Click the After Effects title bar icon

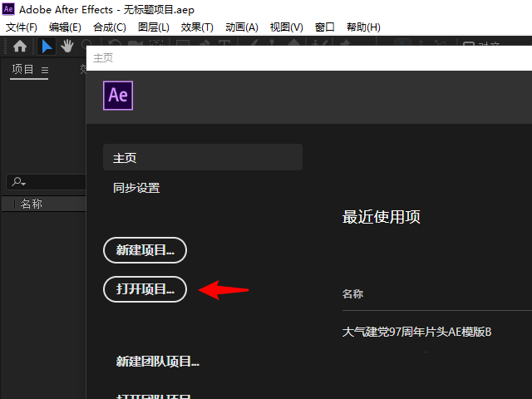[8, 9]
